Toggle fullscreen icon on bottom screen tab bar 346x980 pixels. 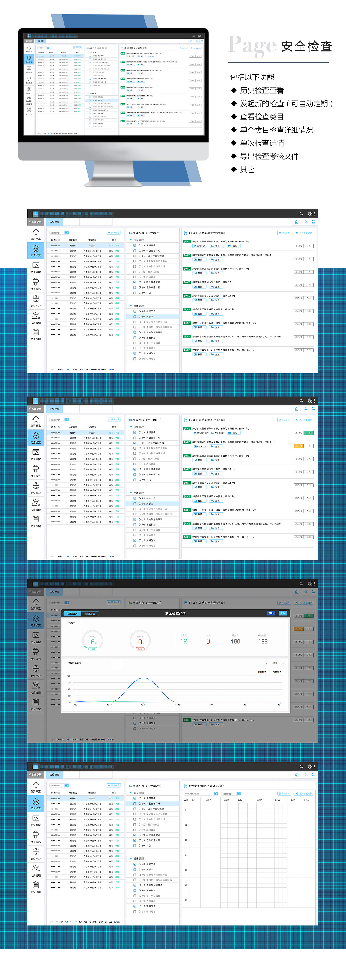click(314, 775)
